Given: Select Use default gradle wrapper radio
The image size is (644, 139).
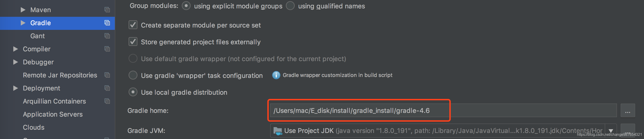Looking at the screenshot, I should [x=133, y=59].
